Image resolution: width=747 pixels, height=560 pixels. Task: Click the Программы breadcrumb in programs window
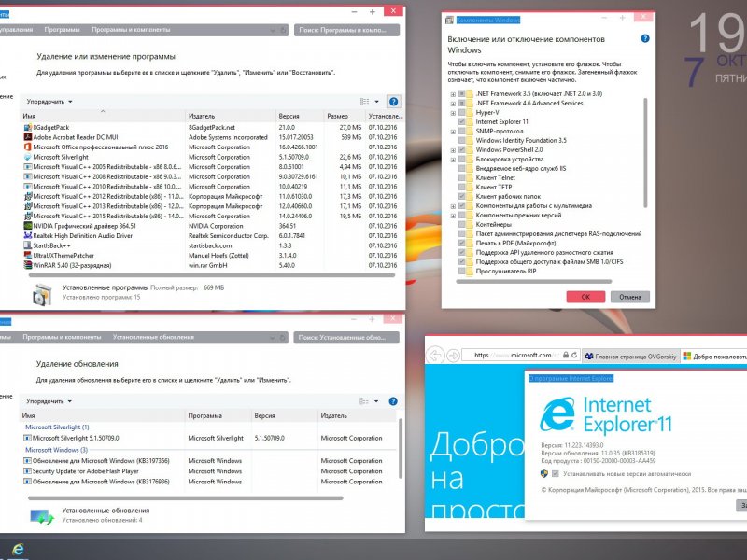pos(62,30)
